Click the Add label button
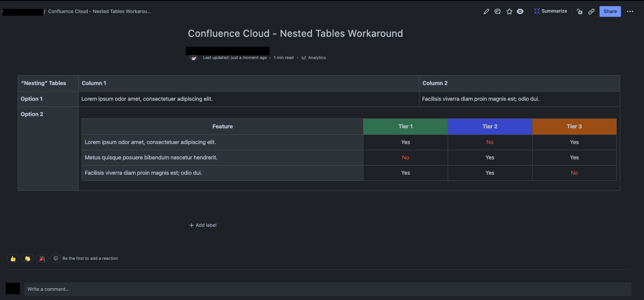The width and height of the screenshot is (644, 300). [x=203, y=225]
